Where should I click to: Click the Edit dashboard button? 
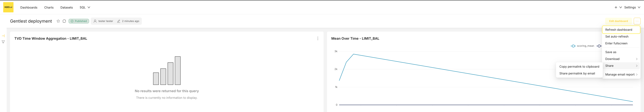click(x=618, y=21)
